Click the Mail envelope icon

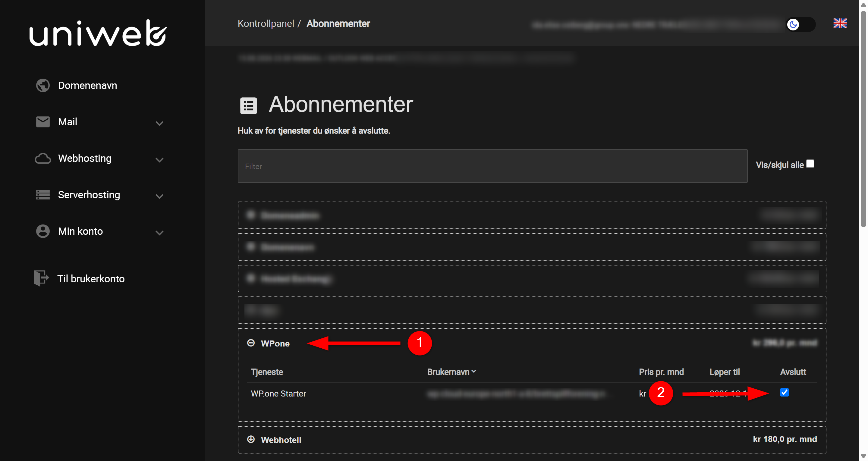click(43, 122)
